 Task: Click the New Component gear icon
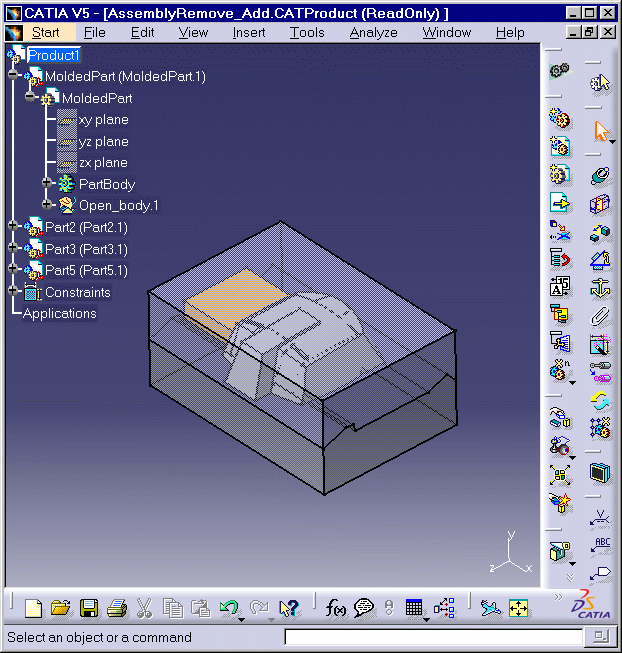560,118
